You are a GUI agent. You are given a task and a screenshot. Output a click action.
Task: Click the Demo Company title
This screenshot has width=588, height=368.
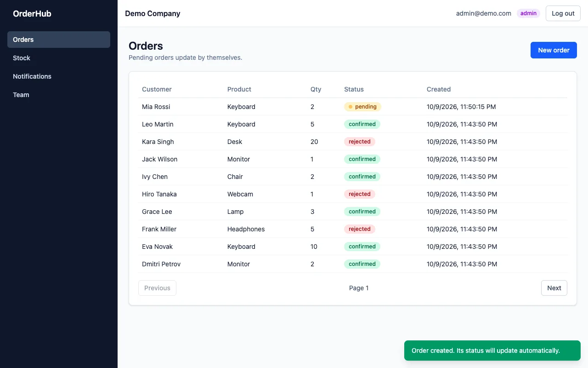pyautogui.click(x=153, y=13)
